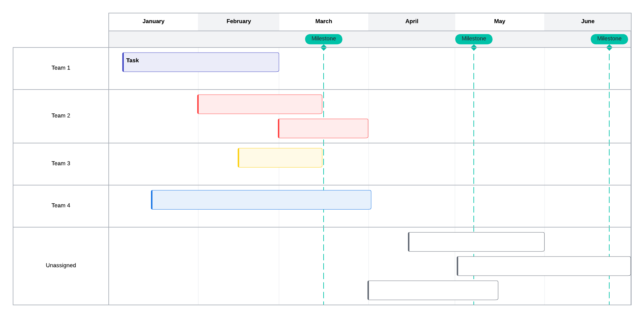
Task: Select the Milestone label in March
Action: tap(324, 39)
